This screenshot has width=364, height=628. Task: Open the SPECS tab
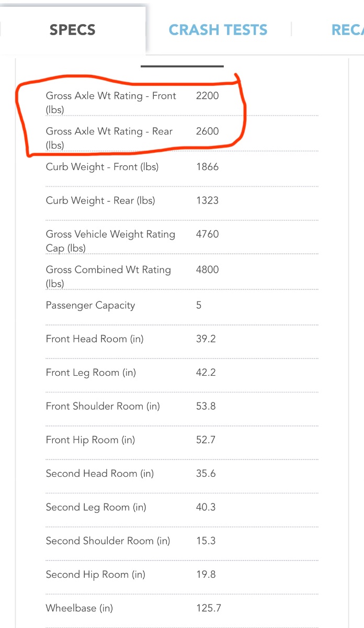72,30
